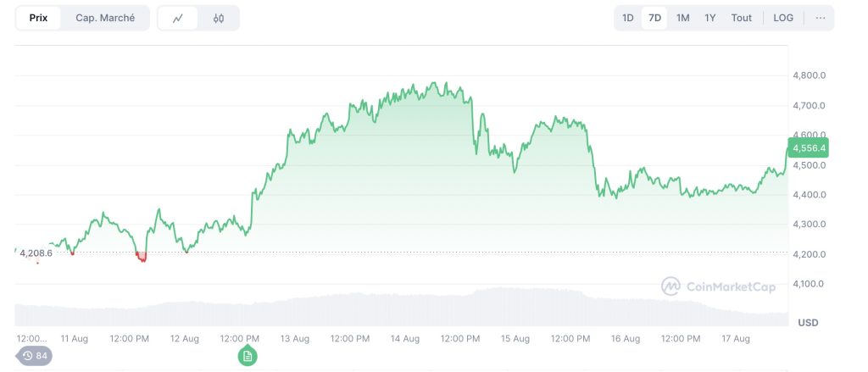
Task: Select the 1M time range
Action: tap(682, 18)
